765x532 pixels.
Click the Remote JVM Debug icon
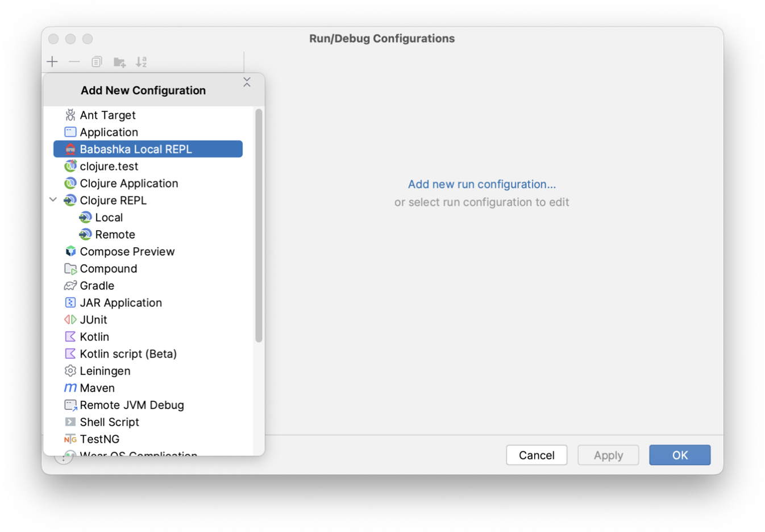pos(70,405)
